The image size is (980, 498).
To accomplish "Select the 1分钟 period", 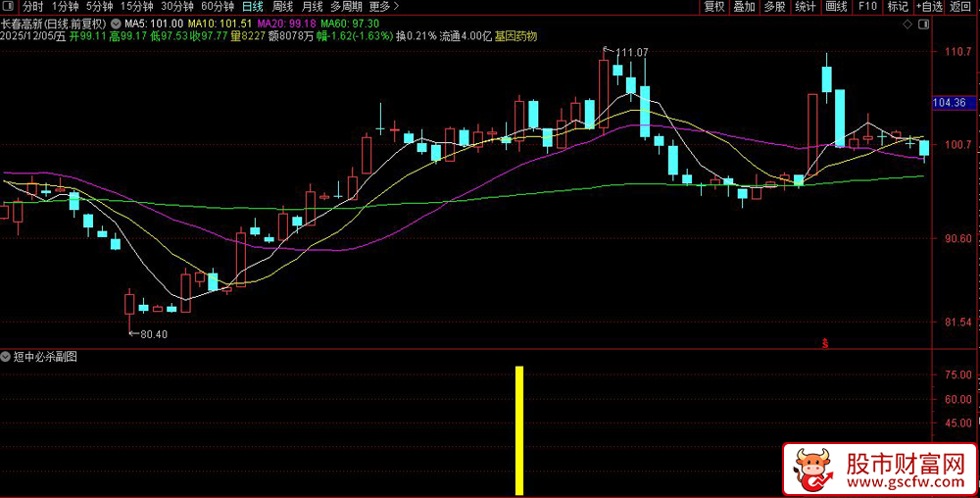I will click(65, 7).
